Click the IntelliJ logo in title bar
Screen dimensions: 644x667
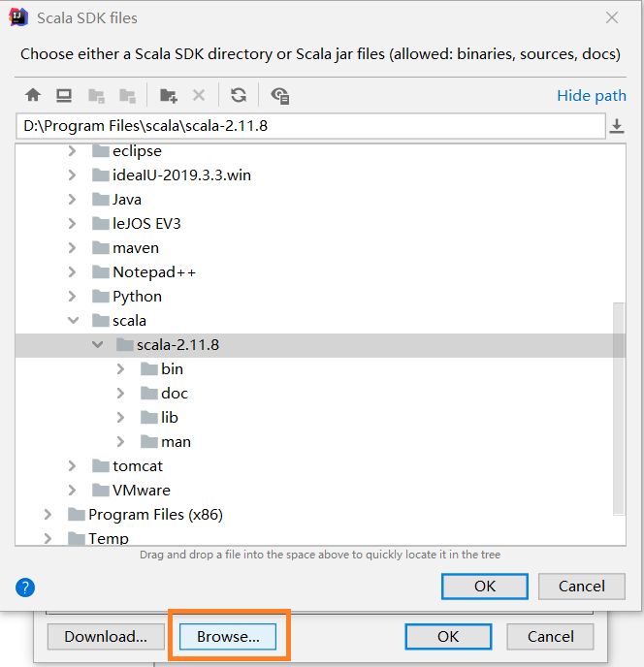pyautogui.click(x=17, y=17)
